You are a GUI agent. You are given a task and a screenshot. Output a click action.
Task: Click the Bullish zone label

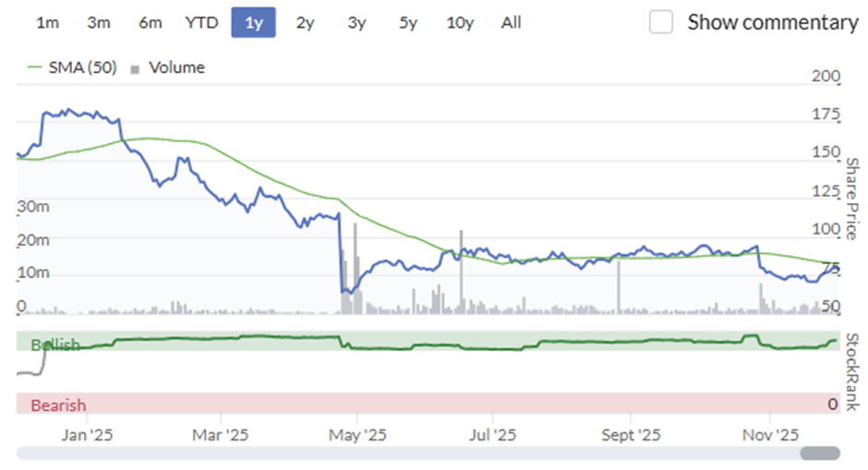[55, 345]
